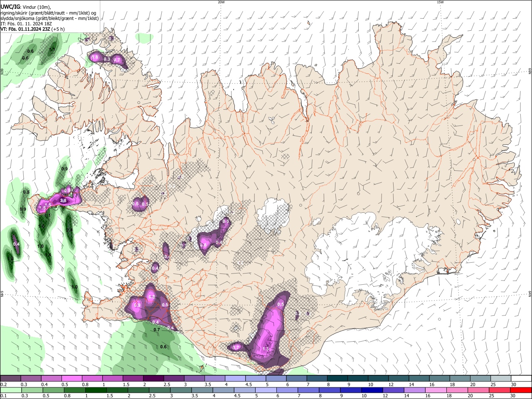The height and width of the screenshot is (399, 532).
Task: Click the dark purple 0.2–0.3 snow legend swatch
Action: click(x=10, y=379)
